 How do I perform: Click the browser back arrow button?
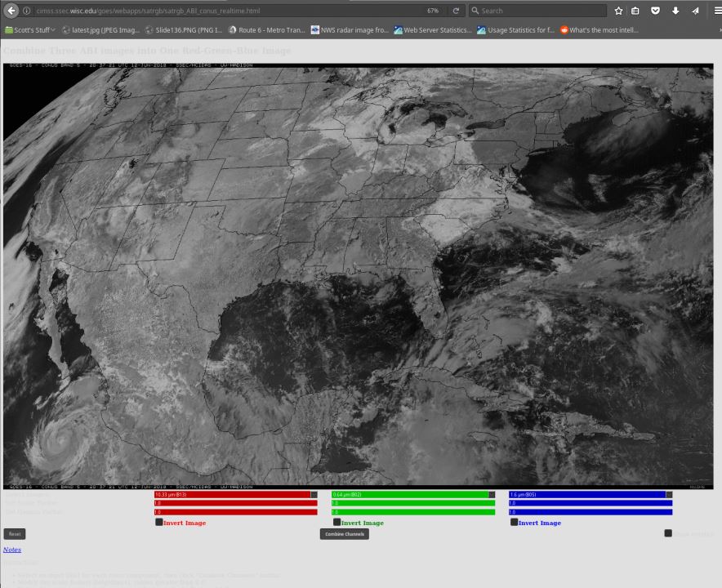click(11, 11)
